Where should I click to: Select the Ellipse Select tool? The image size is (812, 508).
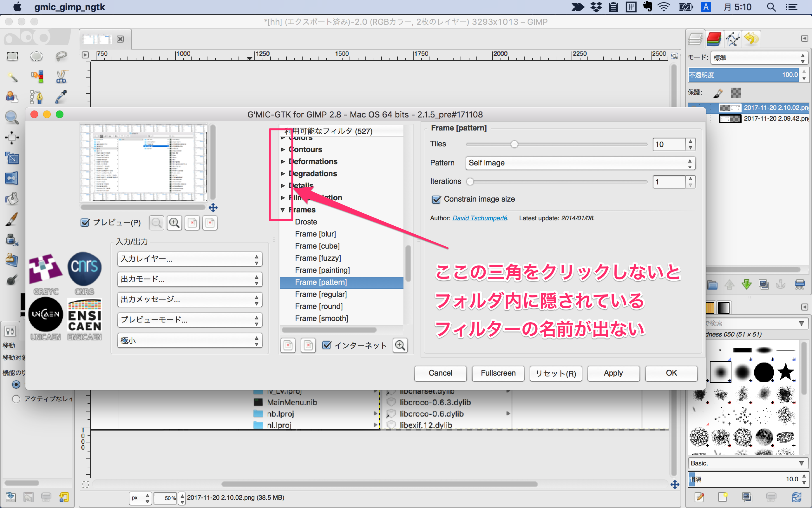[x=36, y=56]
